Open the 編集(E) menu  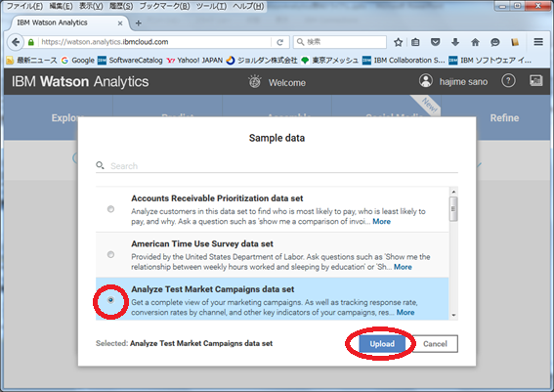[x=61, y=7]
